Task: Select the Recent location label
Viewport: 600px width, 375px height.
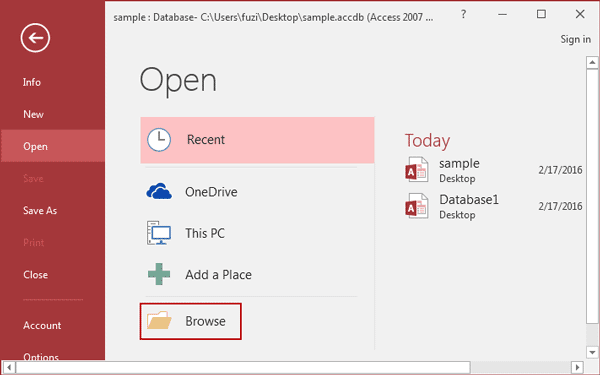Action: coord(206,140)
